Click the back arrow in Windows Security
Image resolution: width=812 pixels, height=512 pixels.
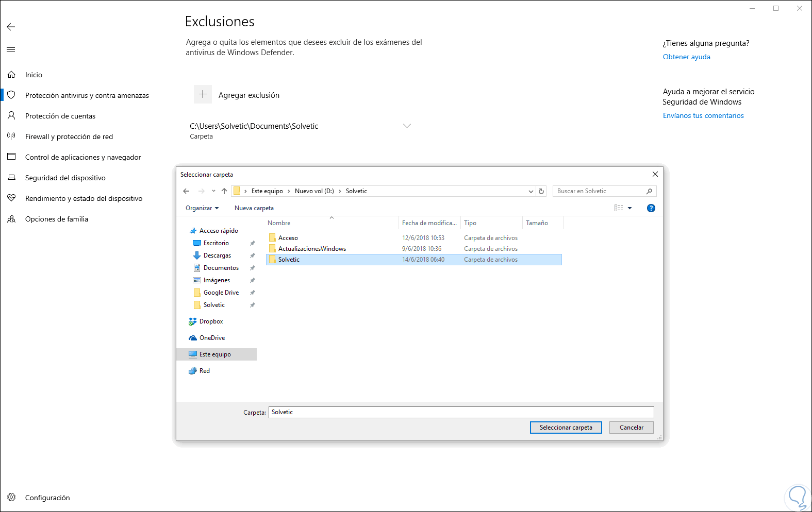11,27
